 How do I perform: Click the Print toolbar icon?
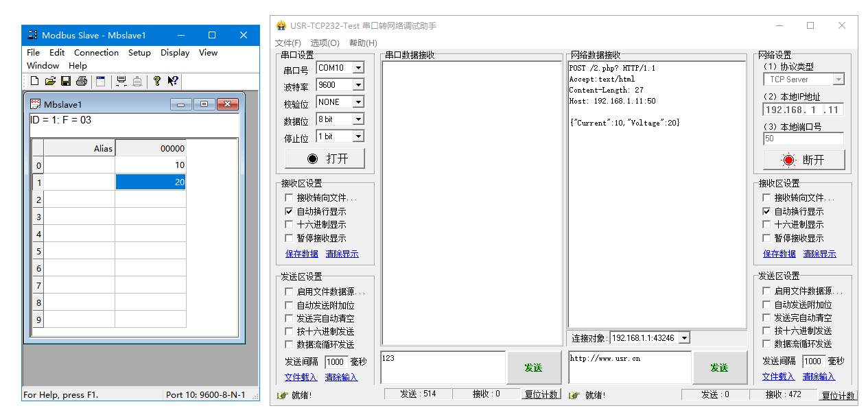pyautogui.click(x=82, y=81)
